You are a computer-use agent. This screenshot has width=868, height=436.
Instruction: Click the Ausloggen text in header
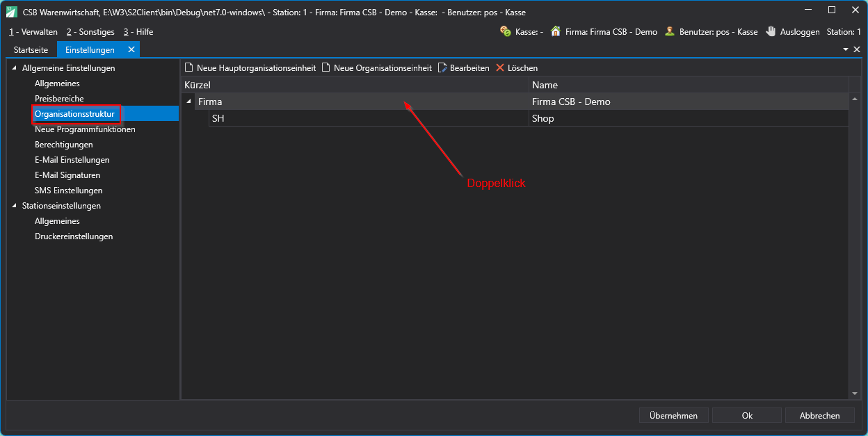[x=800, y=32]
